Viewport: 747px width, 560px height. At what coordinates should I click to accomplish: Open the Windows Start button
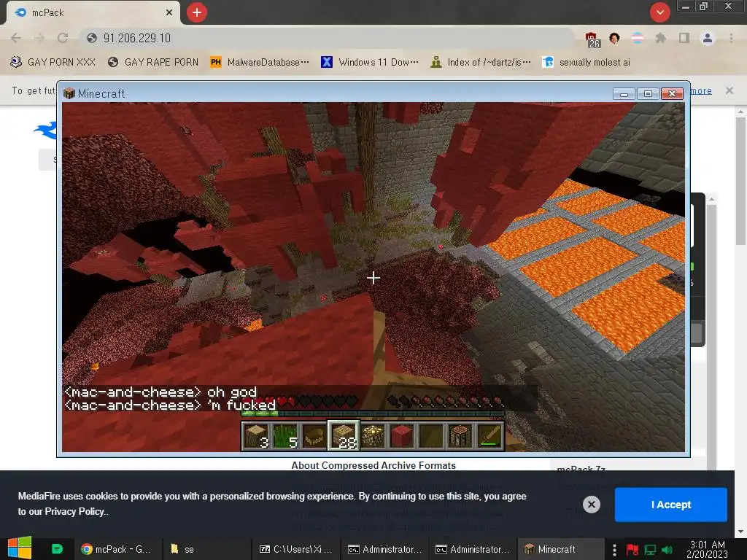20,548
